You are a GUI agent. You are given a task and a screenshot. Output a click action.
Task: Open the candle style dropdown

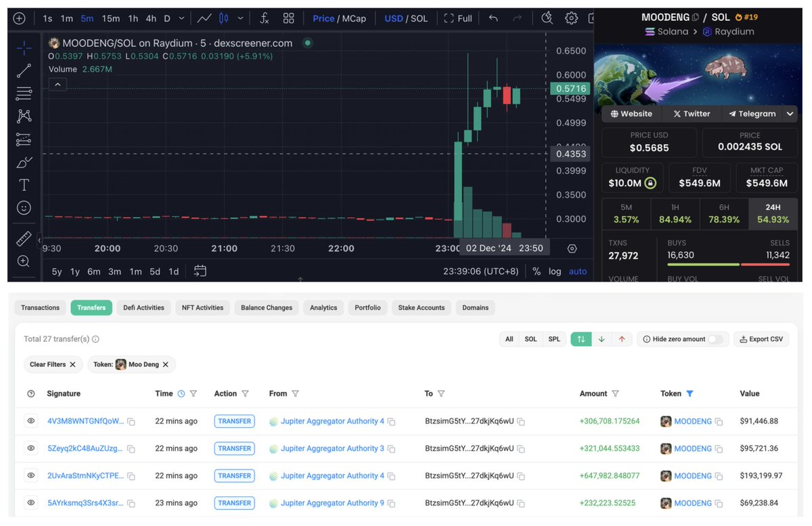(x=240, y=18)
